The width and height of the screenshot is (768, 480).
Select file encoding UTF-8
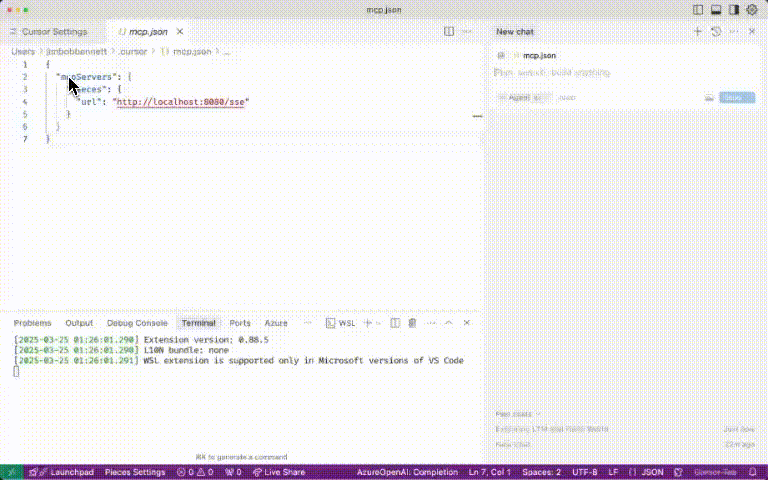(585, 472)
